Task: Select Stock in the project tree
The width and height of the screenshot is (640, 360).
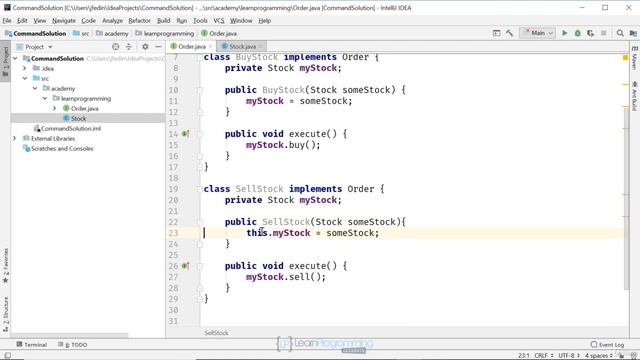Action: pos(78,118)
